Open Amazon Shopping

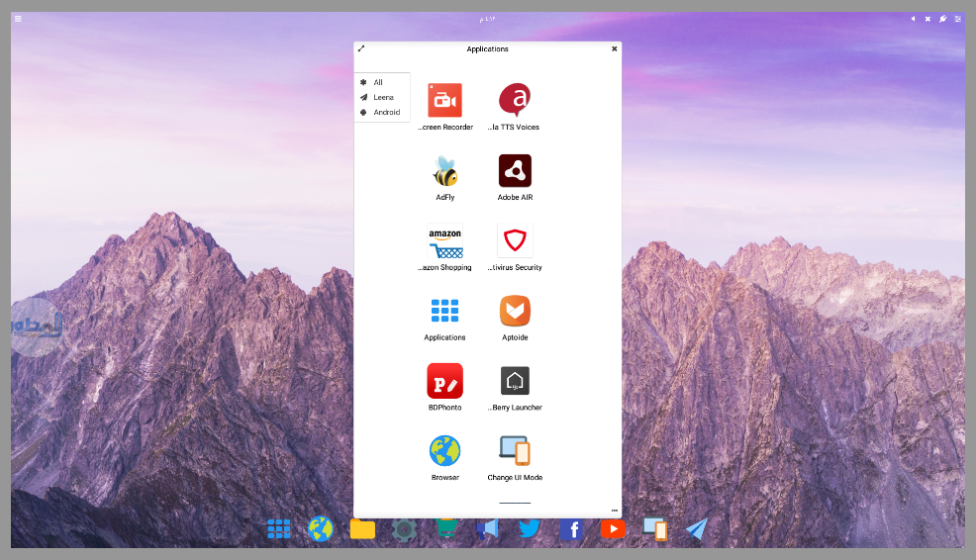pyautogui.click(x=445, y=240)
